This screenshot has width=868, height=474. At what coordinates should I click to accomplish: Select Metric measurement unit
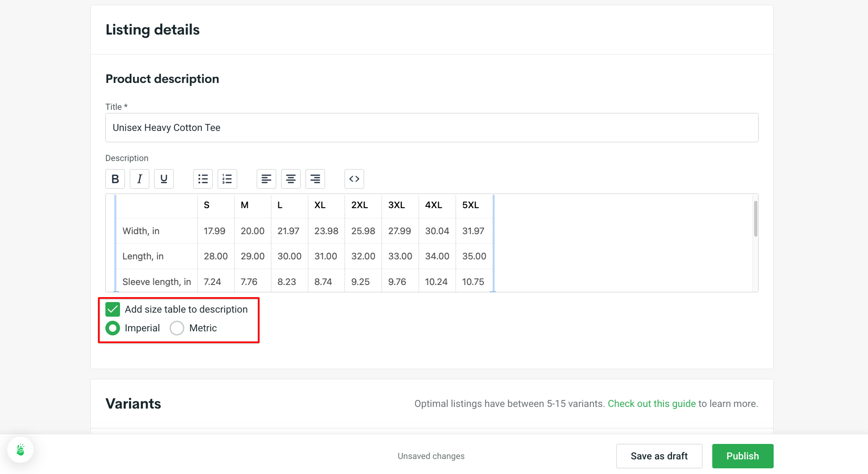pyautogui.click(x=177, y=328)
